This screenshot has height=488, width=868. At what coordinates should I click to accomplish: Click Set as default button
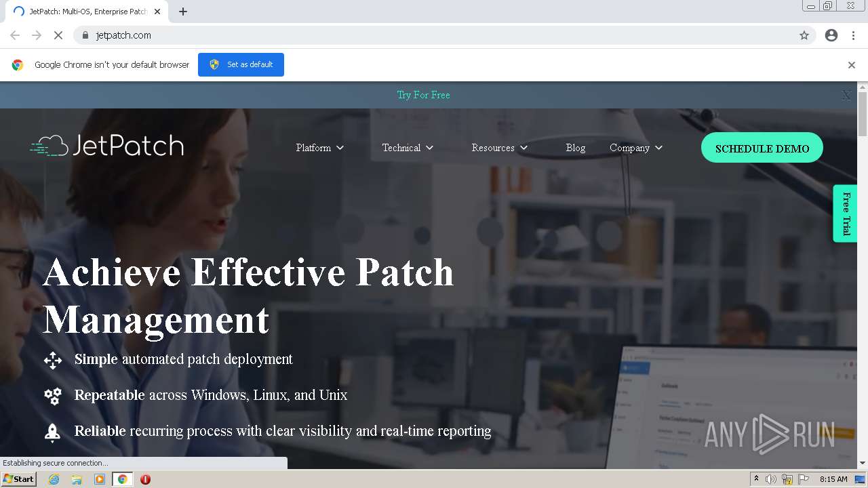pos(241,64)
